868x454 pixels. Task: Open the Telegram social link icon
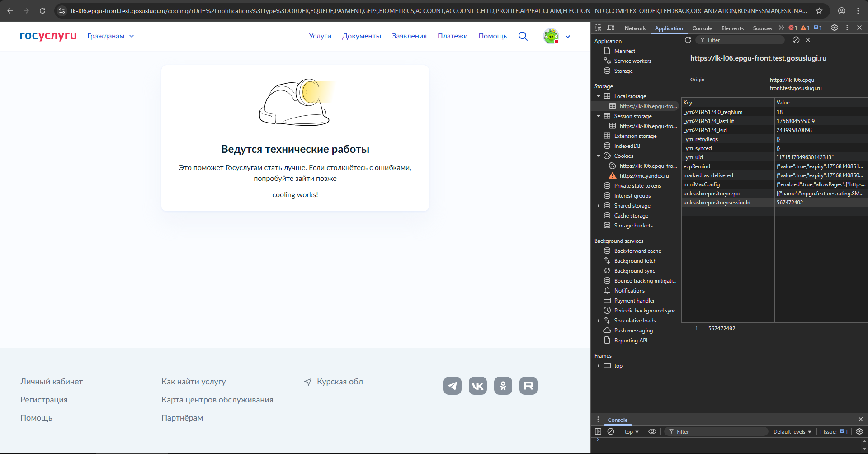(x=453, y=386)
